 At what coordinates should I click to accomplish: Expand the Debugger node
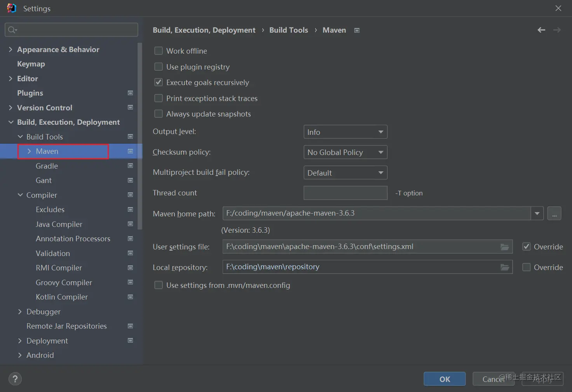pyautogui.click(x=20, y=312)
